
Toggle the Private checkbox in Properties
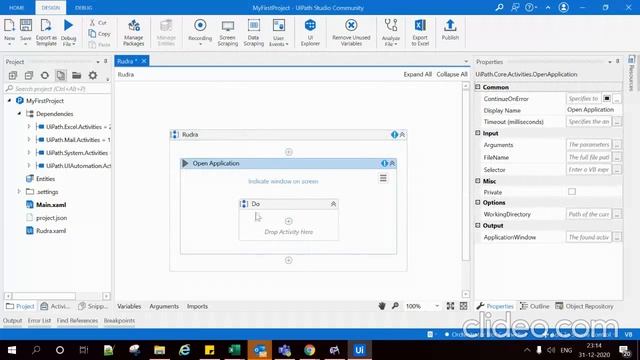pyautogui.click(x=572, y=191)
